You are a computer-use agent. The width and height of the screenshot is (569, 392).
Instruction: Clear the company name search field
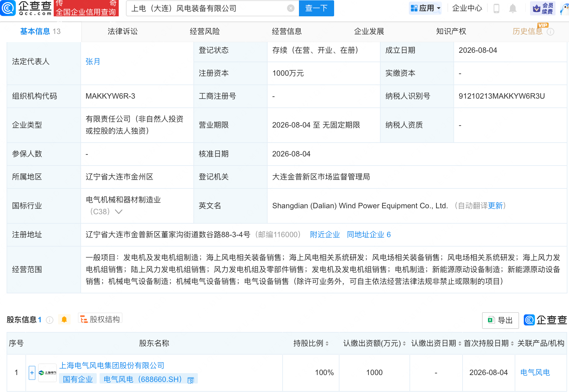pyautogui.click(x=291, y=8)
